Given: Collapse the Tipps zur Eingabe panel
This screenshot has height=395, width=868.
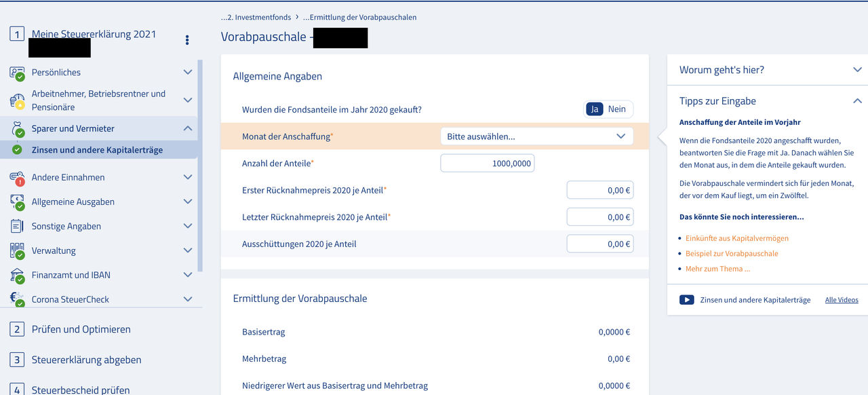Looking at the screenshot, I should tap(857, 101).
